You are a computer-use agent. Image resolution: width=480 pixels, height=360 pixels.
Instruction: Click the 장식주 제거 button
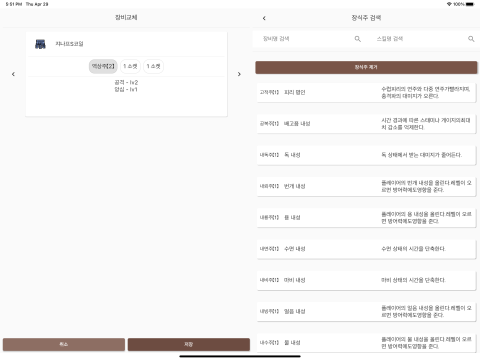[x=366, y=67]
